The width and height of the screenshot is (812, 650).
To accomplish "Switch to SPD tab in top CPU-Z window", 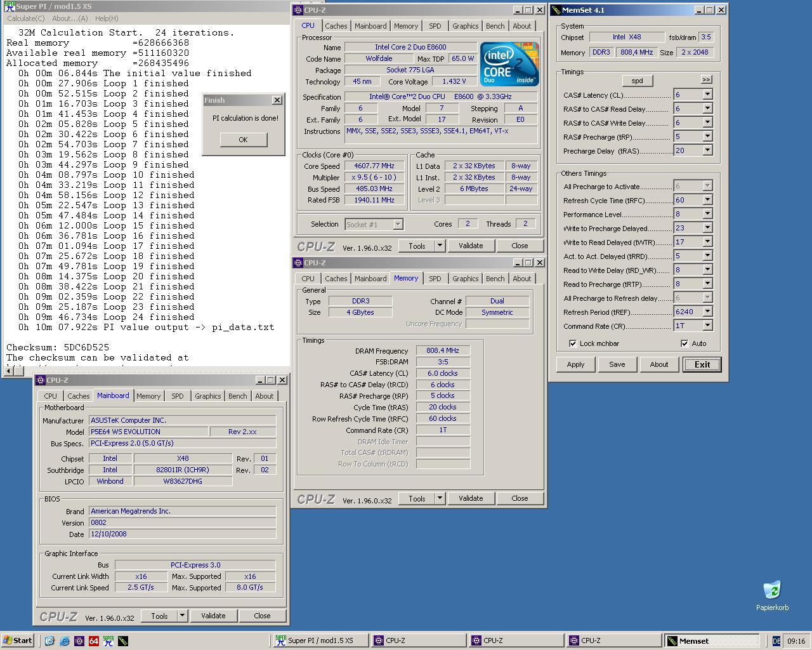I will 435,26.
